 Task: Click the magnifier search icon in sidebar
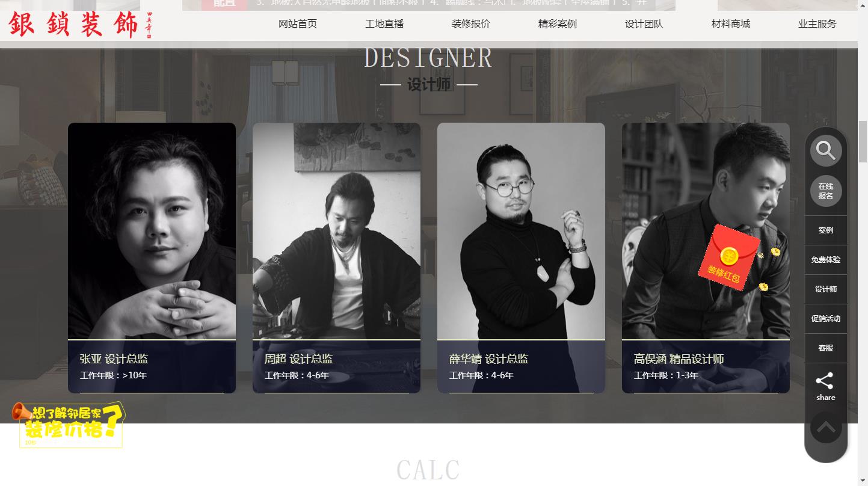point(825,151)
